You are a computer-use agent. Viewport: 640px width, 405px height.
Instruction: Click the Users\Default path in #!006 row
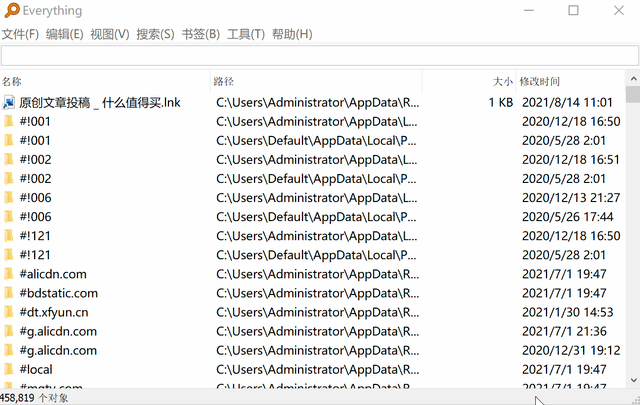(x=316, y=217)
